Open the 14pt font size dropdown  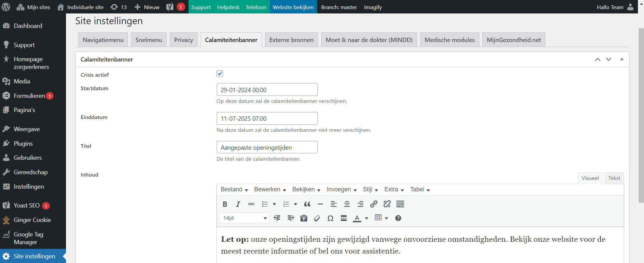(244, 218)
